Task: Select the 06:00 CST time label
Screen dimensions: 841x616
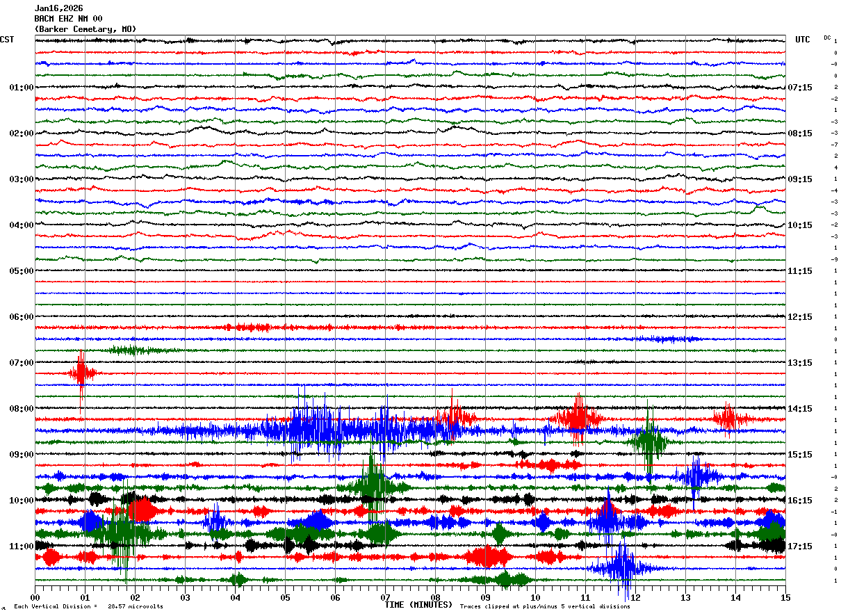Action: (x=22, y=317)
